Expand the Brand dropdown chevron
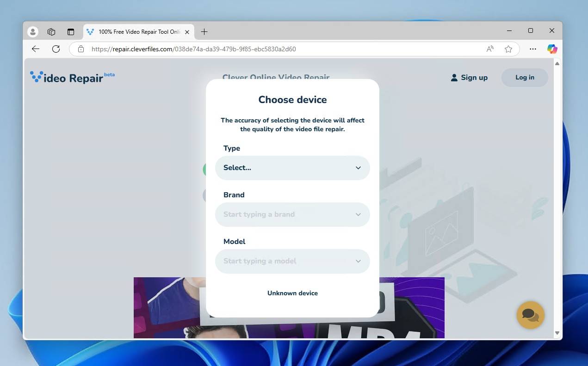This screenshot has width=588, height=366. pos(358,214)
